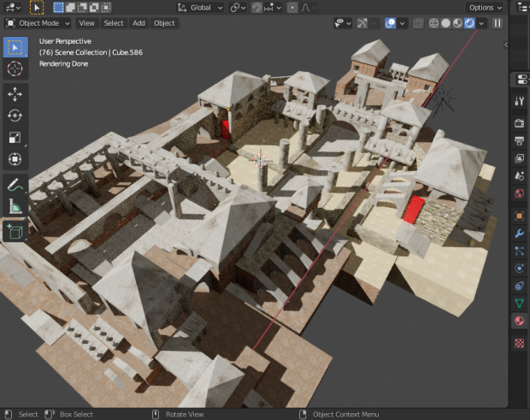This screenshot has width=530, height=420.
Task: Toggle the snapping magnet
Action: click(x=258, y=7)
